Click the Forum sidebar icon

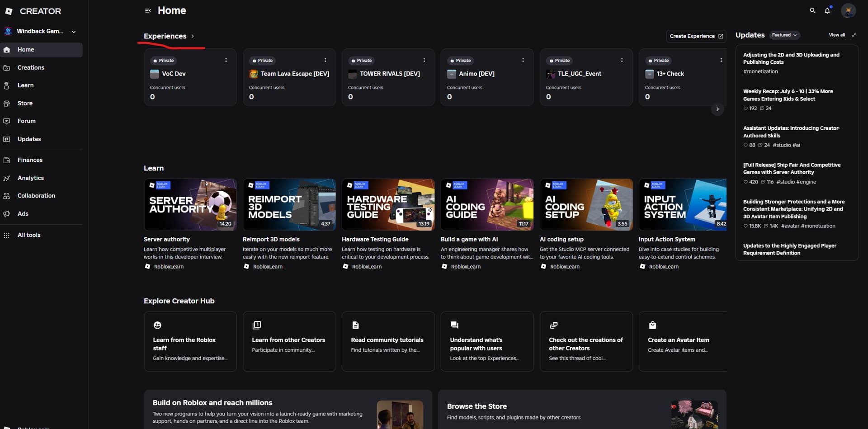coord(7,121)
